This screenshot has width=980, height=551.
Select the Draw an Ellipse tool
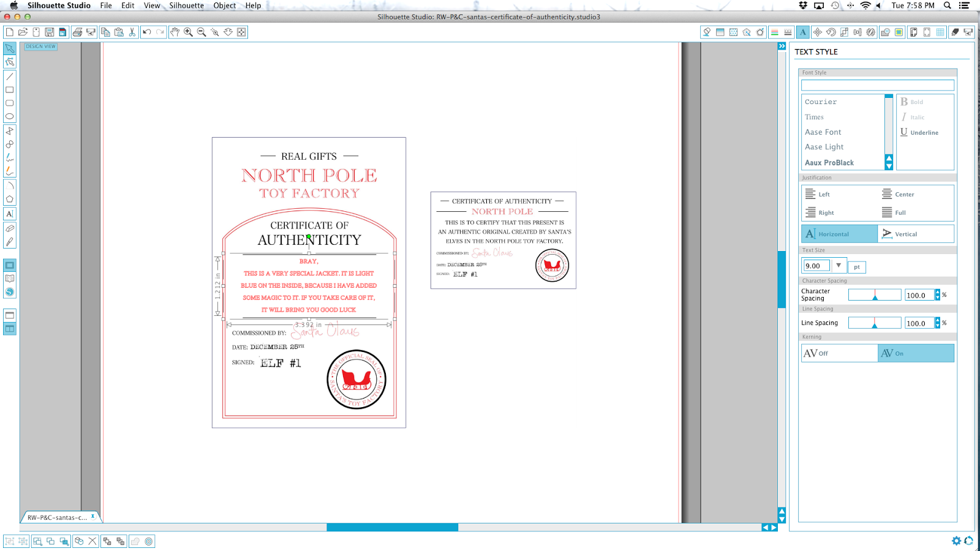(x=10, y=116)
